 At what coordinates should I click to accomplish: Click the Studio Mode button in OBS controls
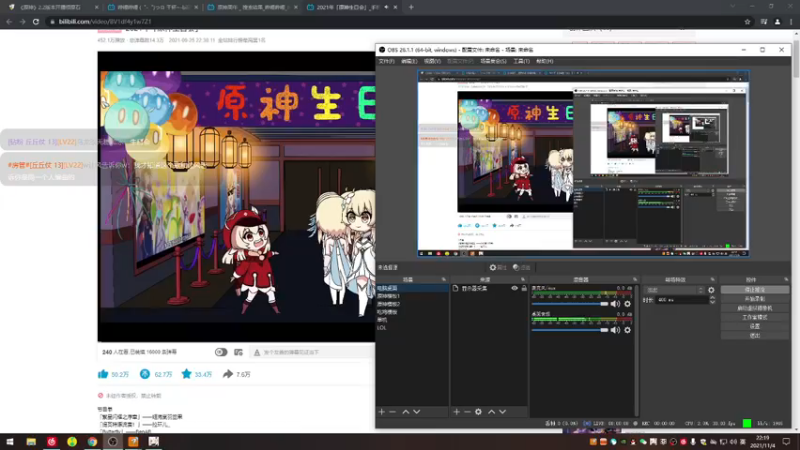coord(755,317)
